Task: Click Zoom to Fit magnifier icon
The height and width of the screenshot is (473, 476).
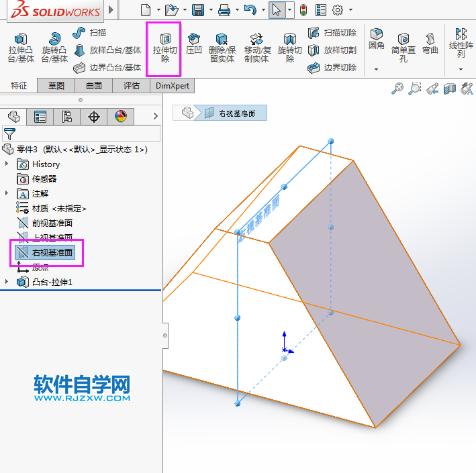Action: (397, 89)
